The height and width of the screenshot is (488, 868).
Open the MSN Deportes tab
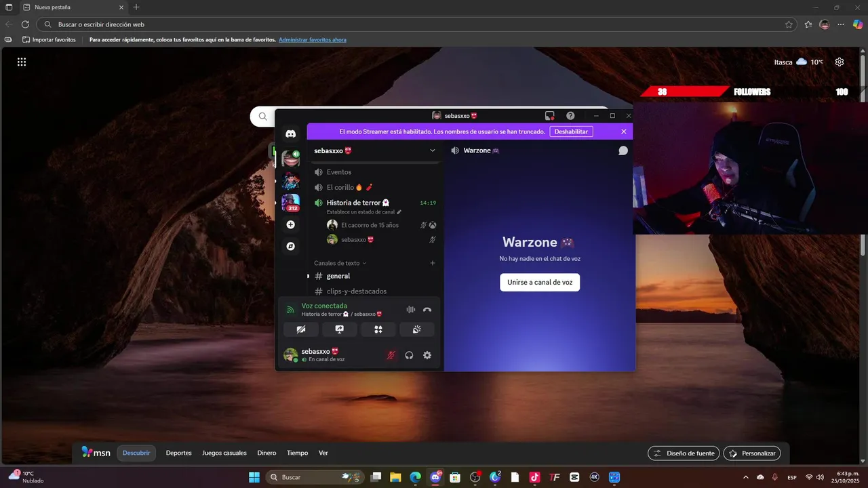click(179, 453)
